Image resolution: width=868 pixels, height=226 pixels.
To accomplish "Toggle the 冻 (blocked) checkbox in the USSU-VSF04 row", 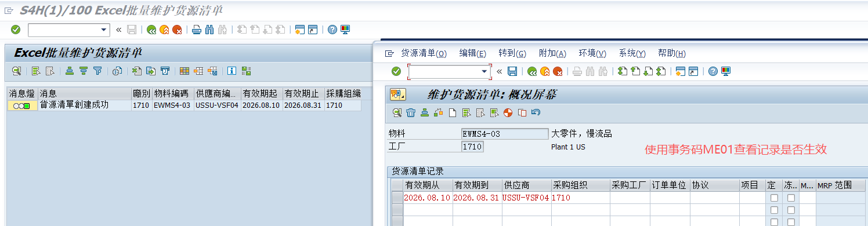I will (791, 198).
